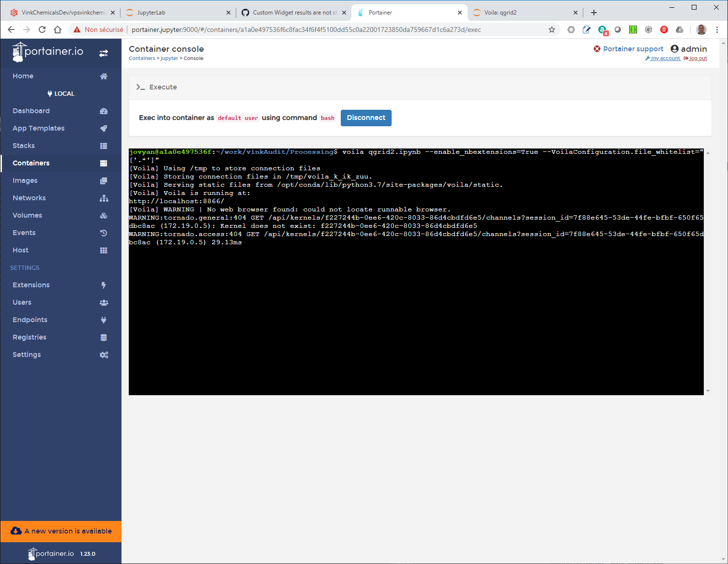Disconnect from the container console
Viewport: 728px width, 564px height.
coord(366,118)
